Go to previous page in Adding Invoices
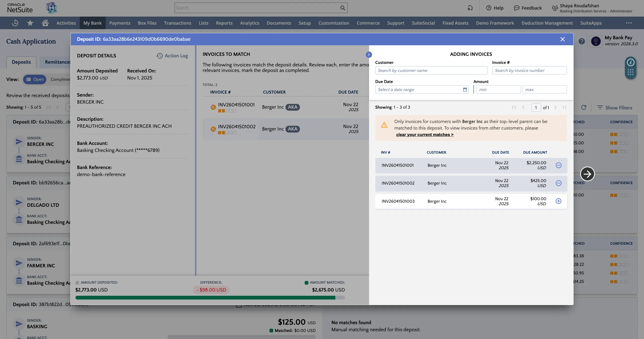 pos(523,107)
